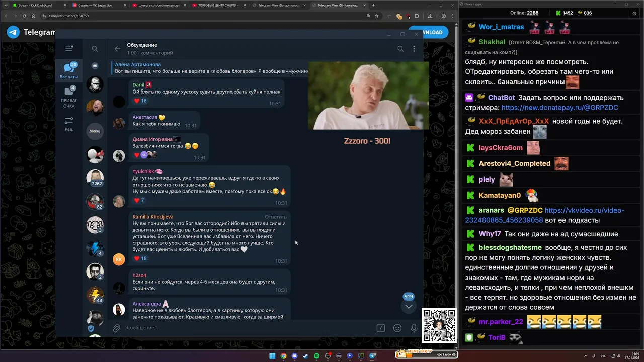Open the browser extensions puzzle icon
The height and width of the screenshot is (362, 644).
point(417,16)
